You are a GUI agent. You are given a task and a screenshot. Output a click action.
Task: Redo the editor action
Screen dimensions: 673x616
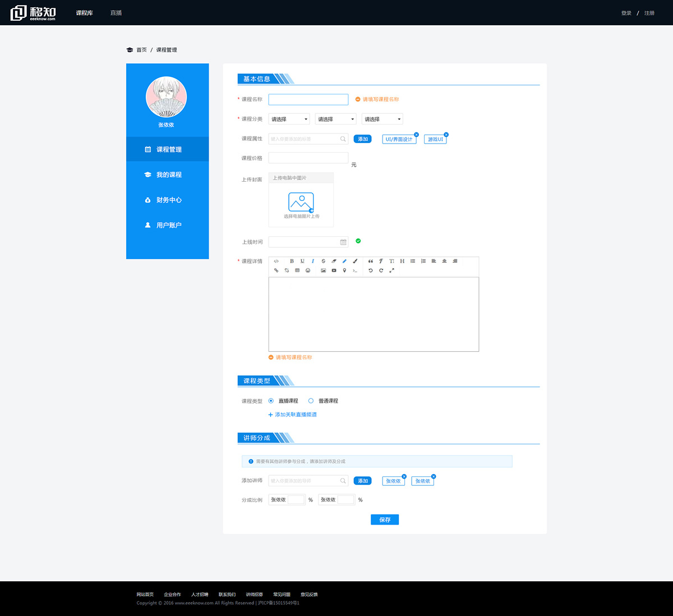[x=381, y=270]
